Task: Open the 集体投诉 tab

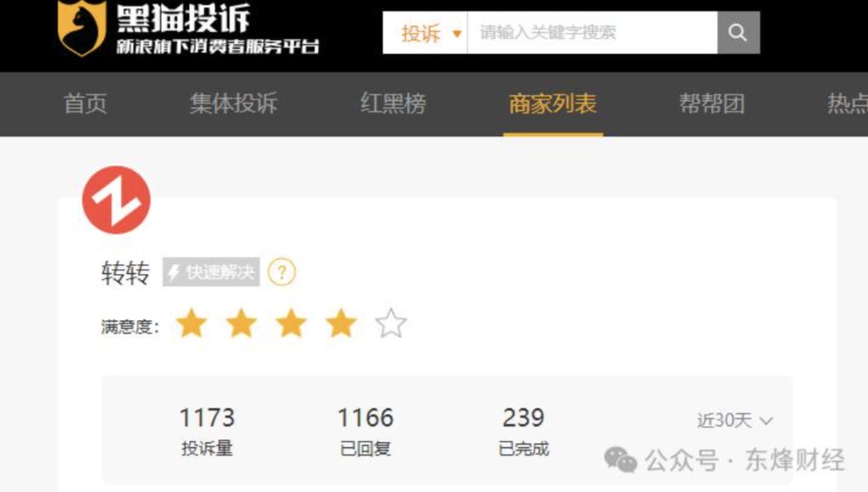Action: (234, 103)
